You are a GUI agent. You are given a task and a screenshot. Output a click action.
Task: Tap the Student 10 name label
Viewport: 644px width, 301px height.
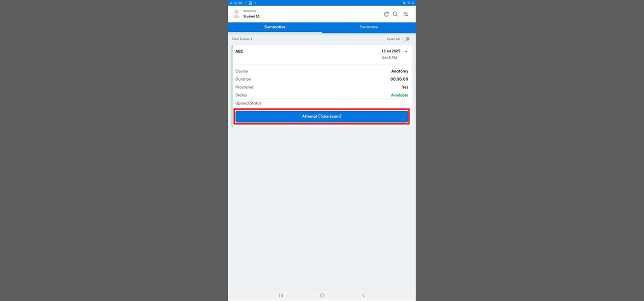(x=251, y=17)
